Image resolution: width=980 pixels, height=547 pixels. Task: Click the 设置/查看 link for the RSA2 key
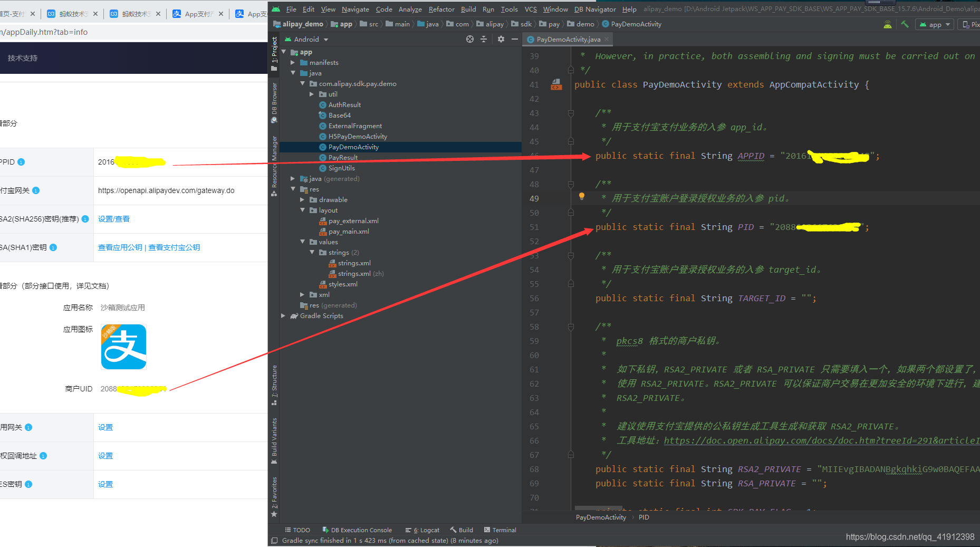pos(114,219)
